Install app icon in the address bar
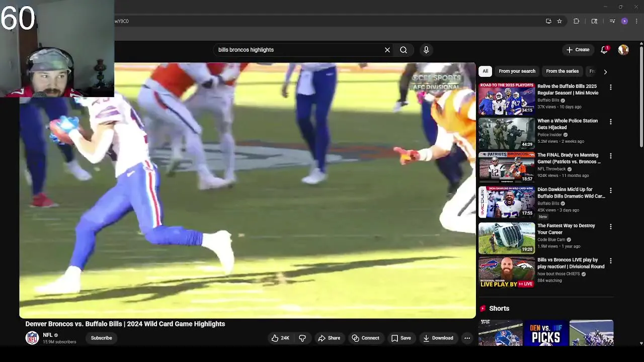Viewport: 644px width, 362px height. point(548,21)
